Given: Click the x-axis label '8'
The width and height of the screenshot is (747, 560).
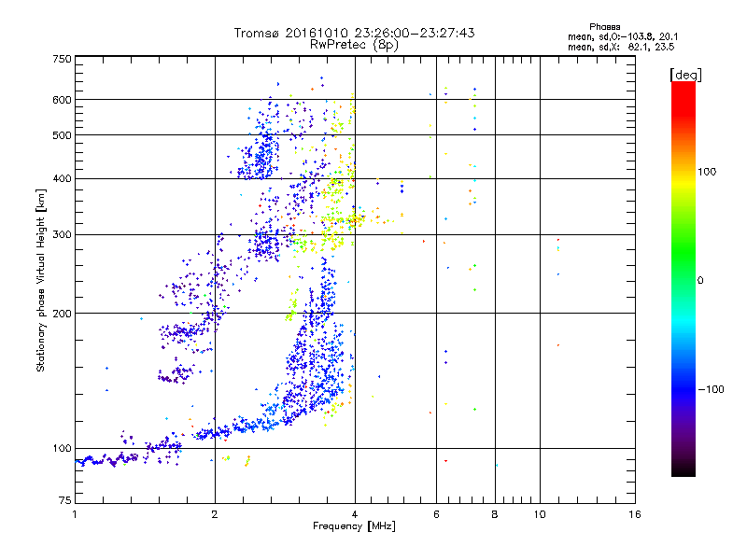Looking at the screenshot, I should (x=495, y=514).
